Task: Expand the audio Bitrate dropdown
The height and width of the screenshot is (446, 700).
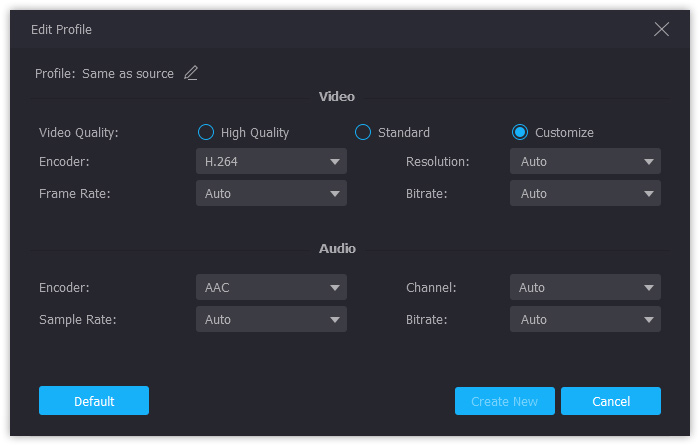Action: pyautogui.click(x=585, y=319)
